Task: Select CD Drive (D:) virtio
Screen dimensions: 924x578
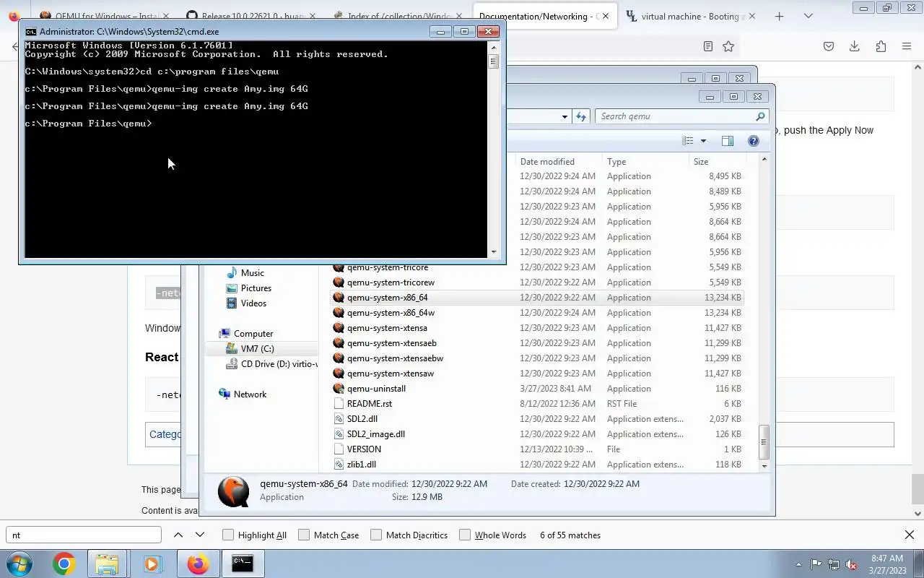Action: (279, 363)
